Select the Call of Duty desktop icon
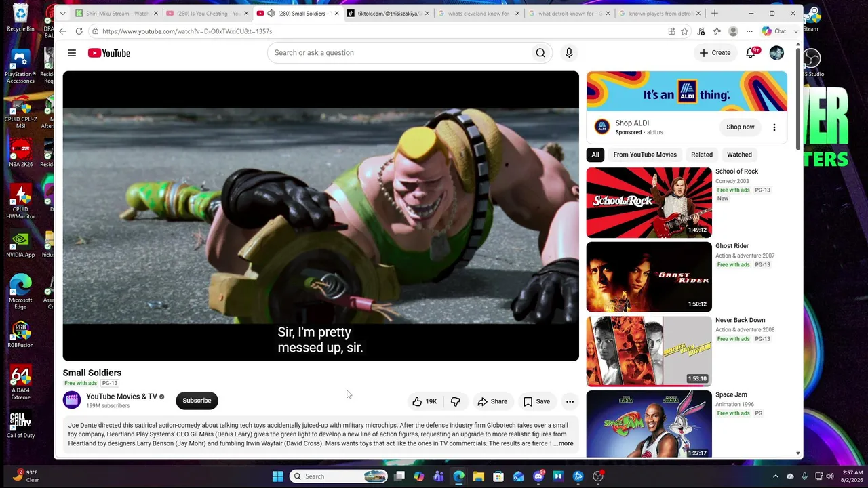Screen dimensions: 868x488 pos(20,425)
